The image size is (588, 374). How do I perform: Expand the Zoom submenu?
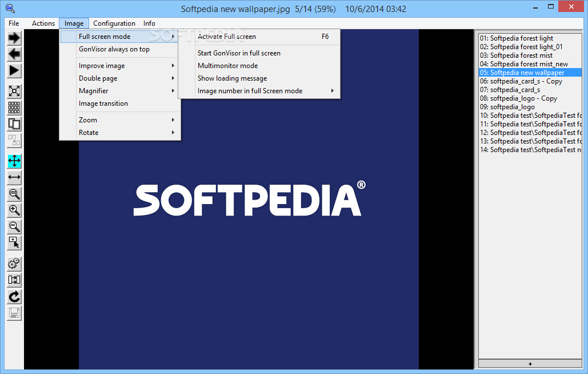click(x=120, y=120)
